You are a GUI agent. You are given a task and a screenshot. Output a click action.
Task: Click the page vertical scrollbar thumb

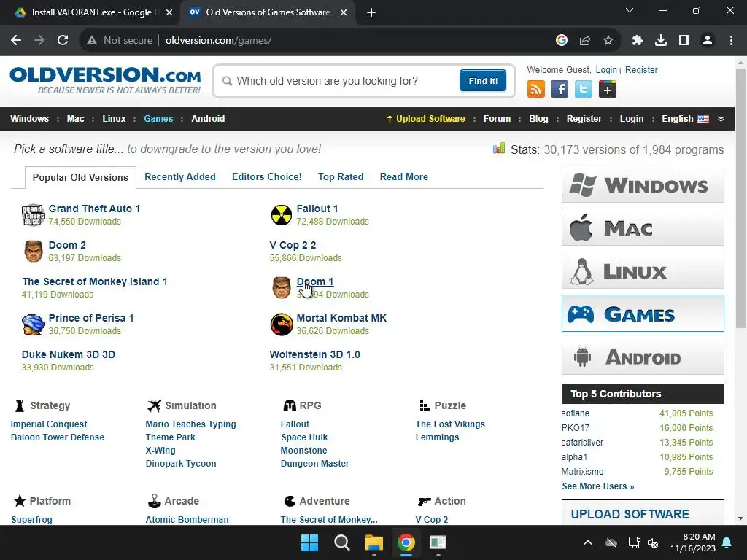pyautogui.click(x=740, y=198)
